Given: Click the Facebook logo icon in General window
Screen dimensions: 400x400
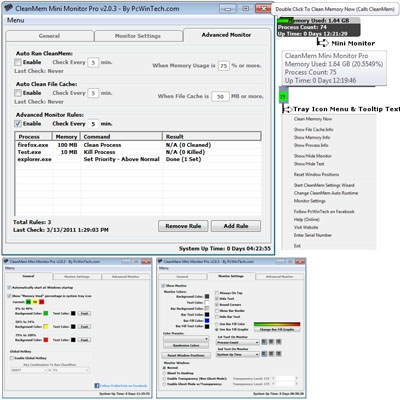Looking at the screenshot, I should click(x=97, y=386).
